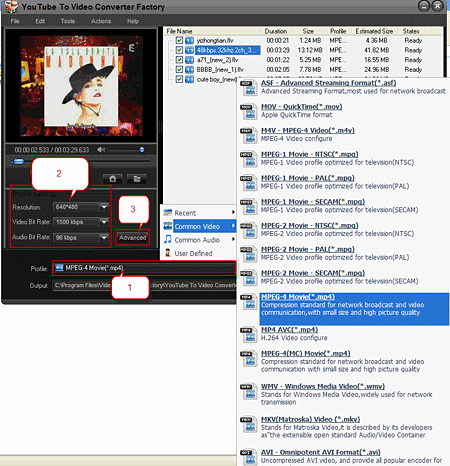Image resolution: width=450 pixels, height=466 pixels.
Task: Open the Tools menu
Action: click(x=68, y=21)
